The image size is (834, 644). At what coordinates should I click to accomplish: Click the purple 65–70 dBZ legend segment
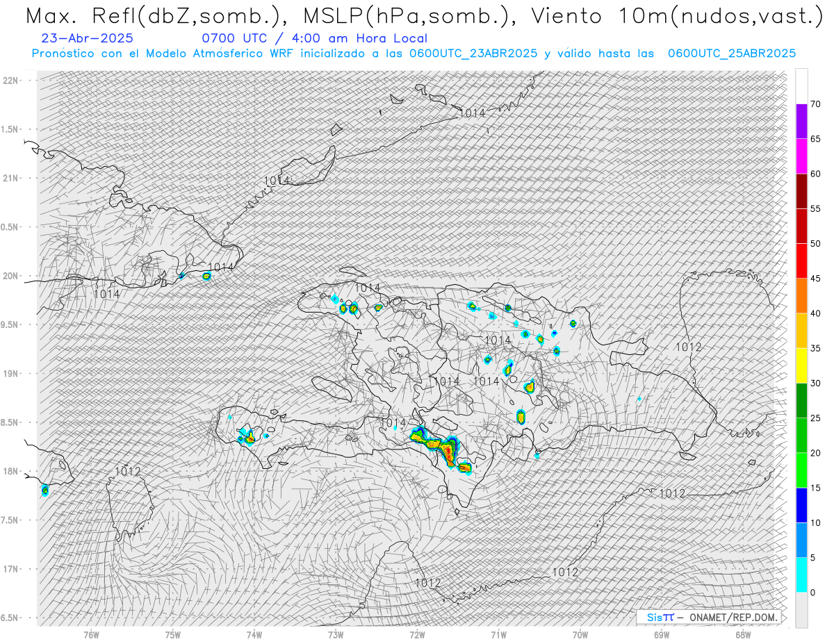coord(801,122)
